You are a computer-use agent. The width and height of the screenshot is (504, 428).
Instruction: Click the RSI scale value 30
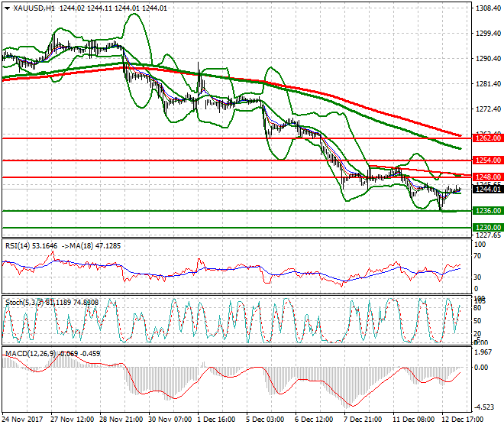tap(478, 277)
